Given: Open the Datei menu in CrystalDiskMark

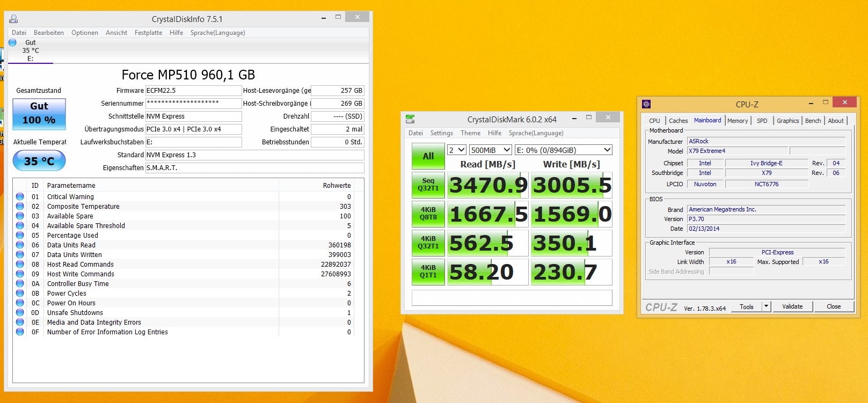Looking at the screenshot, I should [x=416, y=133].
